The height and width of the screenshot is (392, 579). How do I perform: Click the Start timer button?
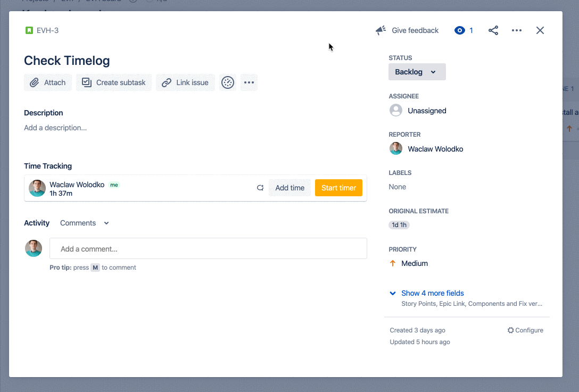[x=338, y=188]
